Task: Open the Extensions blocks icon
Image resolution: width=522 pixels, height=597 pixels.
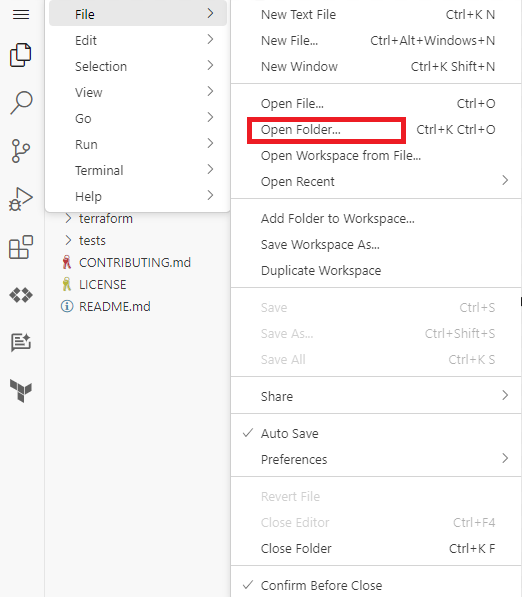Action: click(x=21, y=247)
